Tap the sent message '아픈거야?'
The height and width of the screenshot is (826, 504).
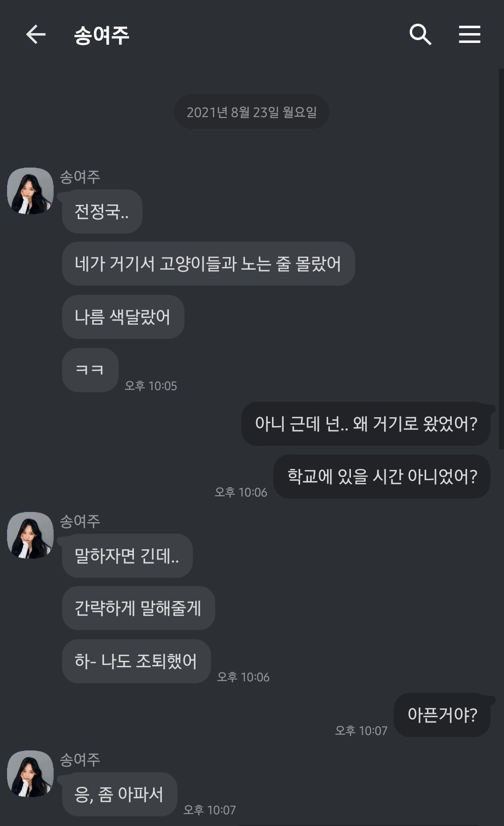[442, 715]
